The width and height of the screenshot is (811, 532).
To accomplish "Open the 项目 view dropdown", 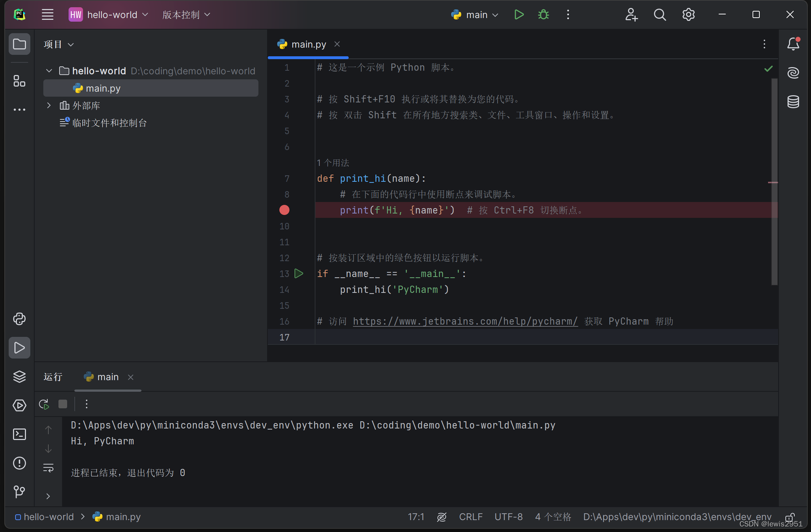I will click(59, 45).
